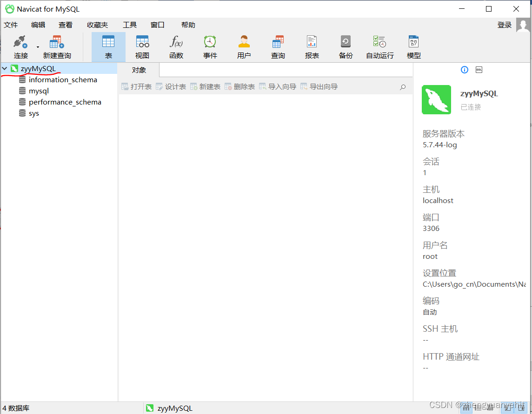Screen dimensions: 532x414
Task: Toggle the left navigation pane button
Action: [508, 408]
